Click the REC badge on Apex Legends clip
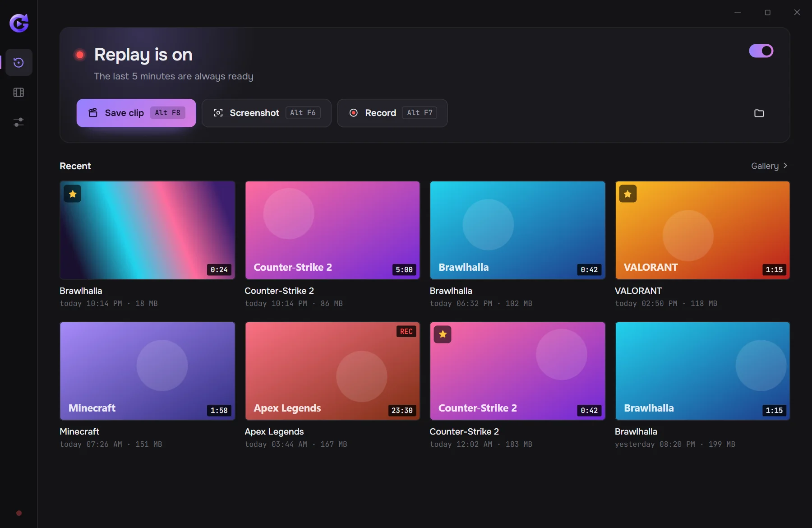The width and height of the screenshot is (812, 528). point(406,332)
